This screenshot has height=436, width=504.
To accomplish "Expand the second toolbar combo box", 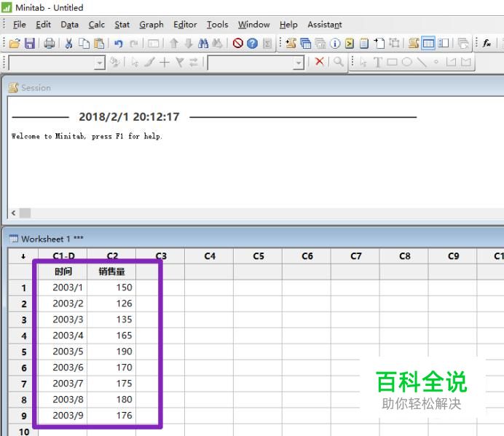I will click(299, 63).
